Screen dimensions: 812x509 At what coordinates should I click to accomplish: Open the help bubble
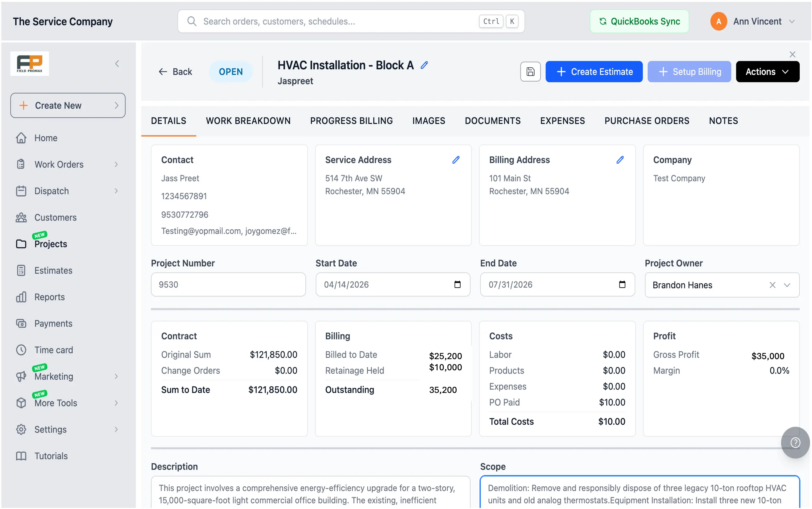pos(795,442)
